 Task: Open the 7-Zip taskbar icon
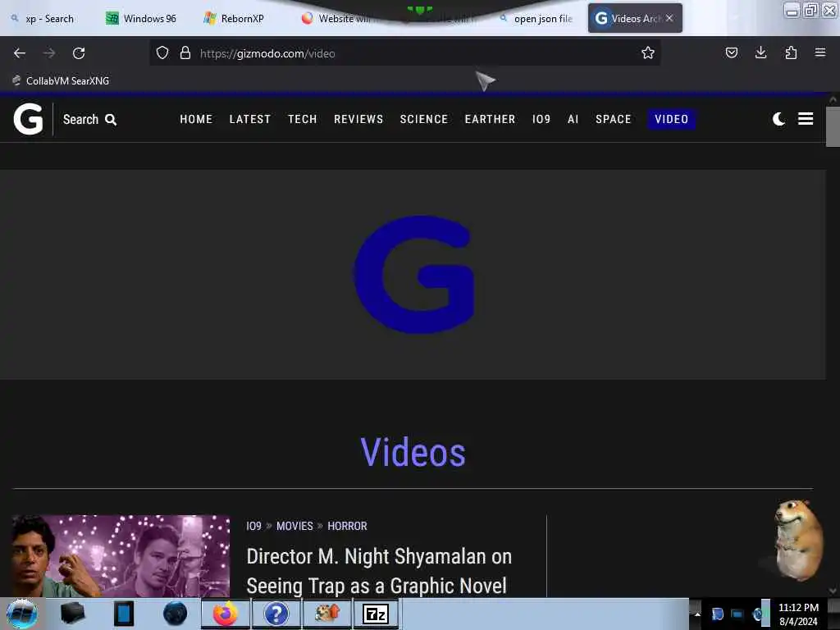(x=376, y=614)
